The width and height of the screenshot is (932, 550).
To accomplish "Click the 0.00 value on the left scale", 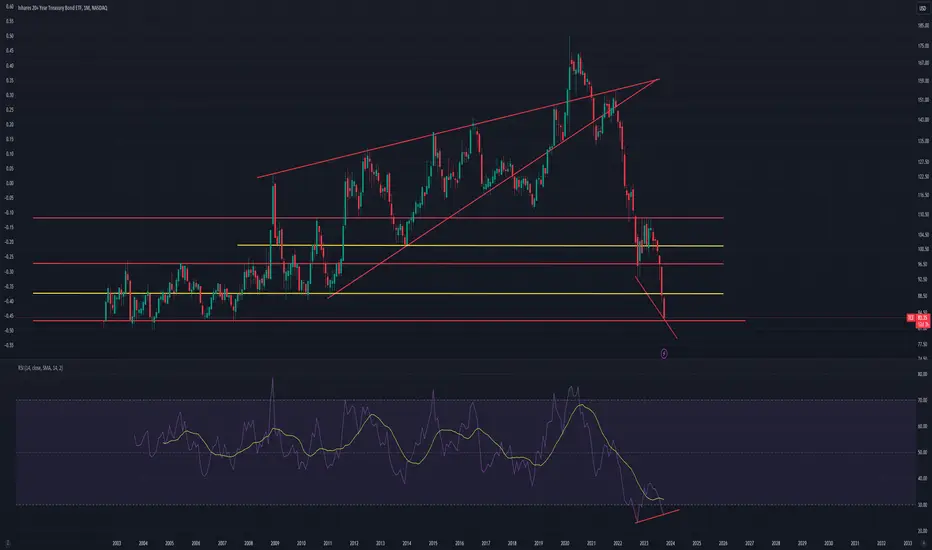I will 10,183.
